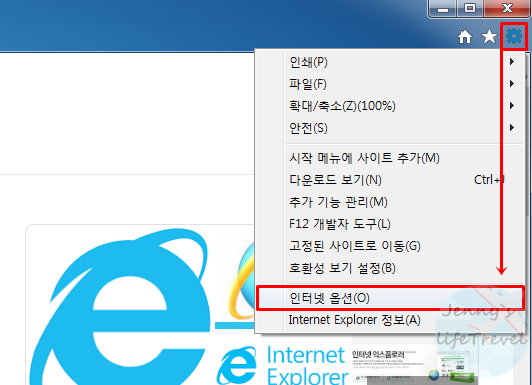The image size is (532, 385).
Task: Choose Internet Explorer 정보(A)
Action: pos(390,320)
